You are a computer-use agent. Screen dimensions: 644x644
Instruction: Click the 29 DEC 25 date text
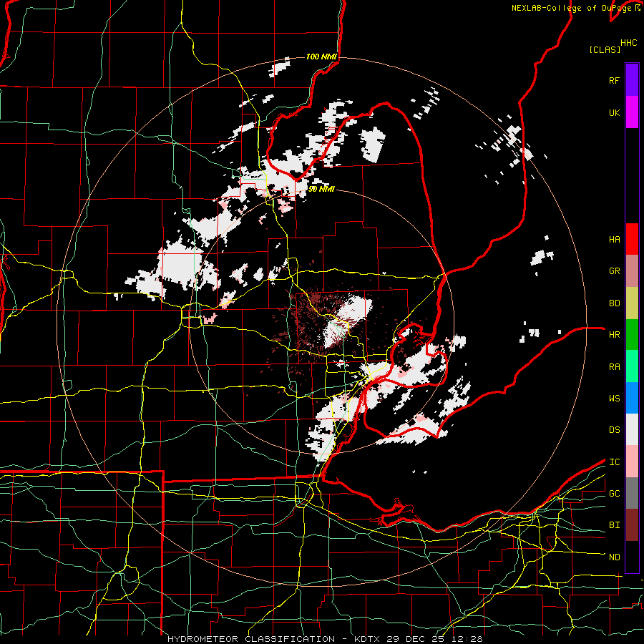coord(417,639)
